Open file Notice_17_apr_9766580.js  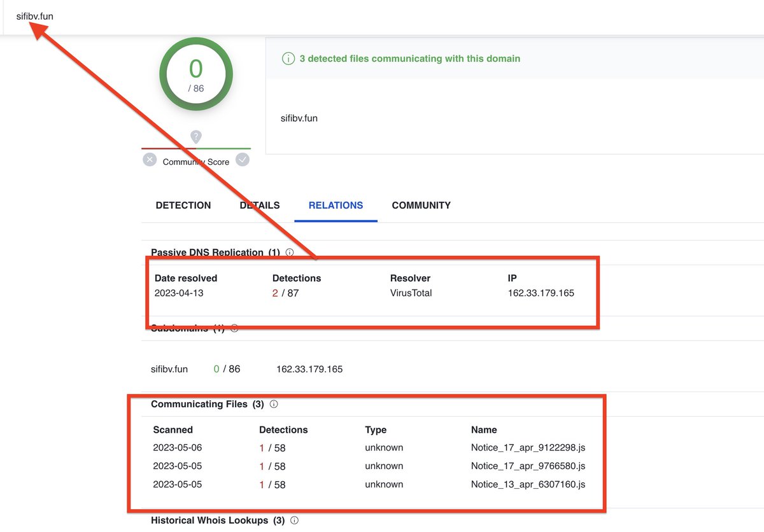point(528,466)
